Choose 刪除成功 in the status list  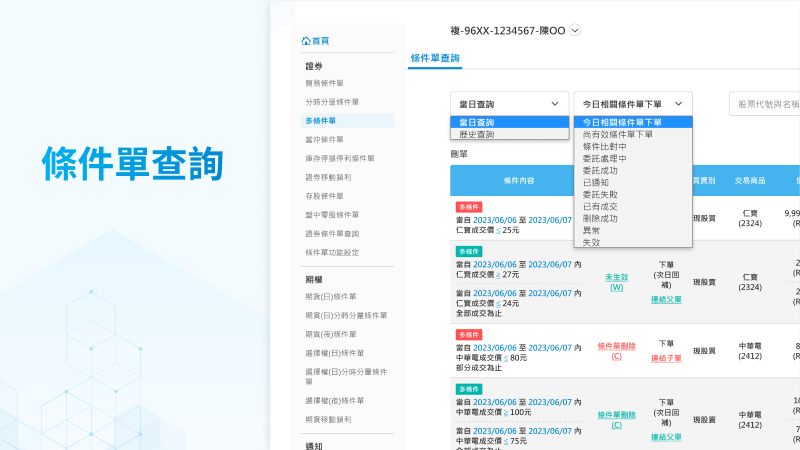tap(600, 218)
